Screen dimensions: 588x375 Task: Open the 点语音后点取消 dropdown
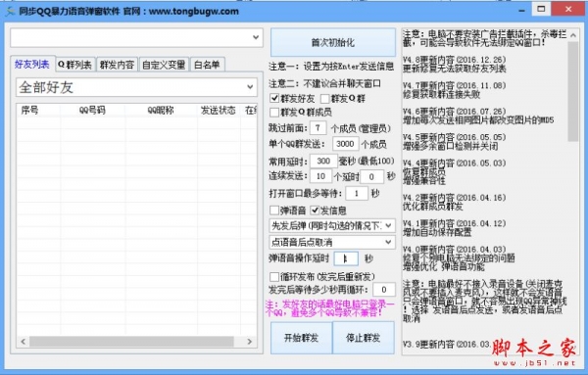(x=332, y=242)
